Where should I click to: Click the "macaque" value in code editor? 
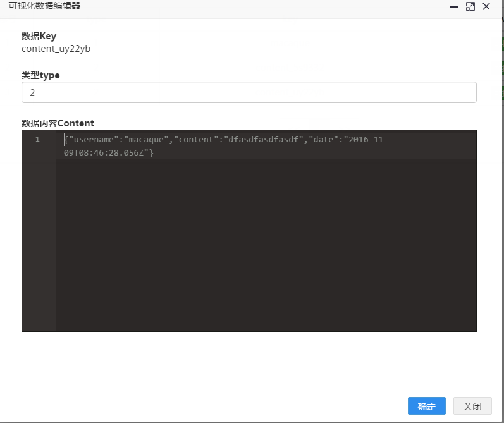[x=147, y=139]
